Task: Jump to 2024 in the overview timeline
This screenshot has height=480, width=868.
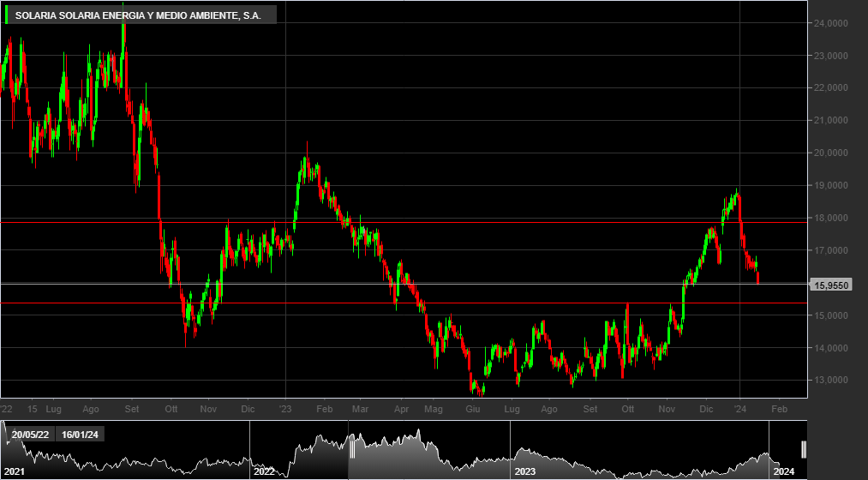Action: click(783, 471)
